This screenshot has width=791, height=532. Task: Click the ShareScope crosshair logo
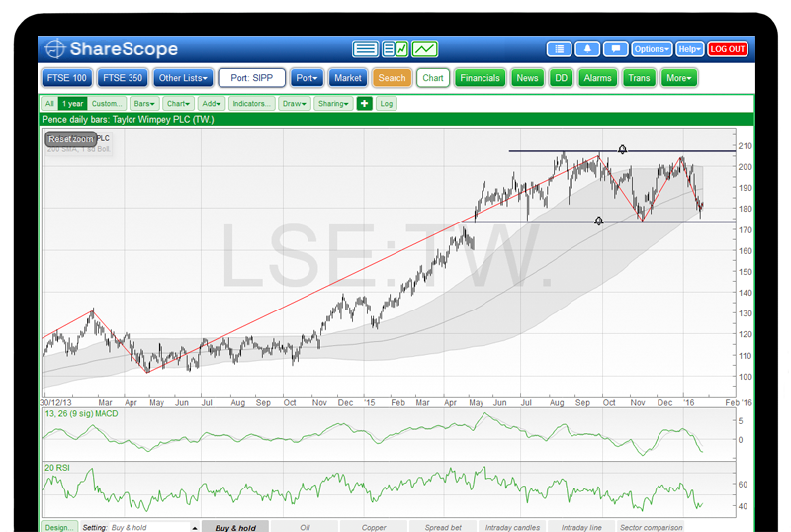pyautogui.click(x=55, y=49)
